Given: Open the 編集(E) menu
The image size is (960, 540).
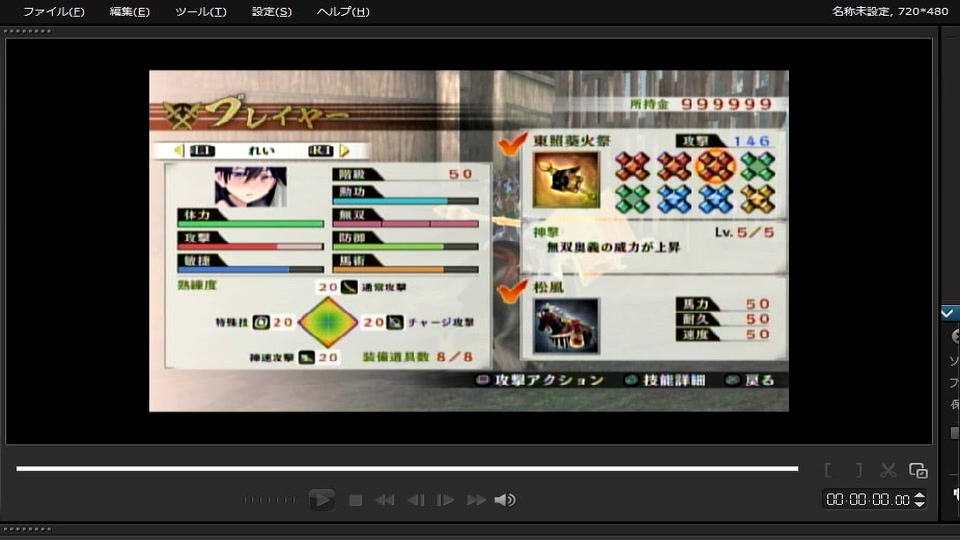Looking at the screenshot, I should (x=130, y=12).
